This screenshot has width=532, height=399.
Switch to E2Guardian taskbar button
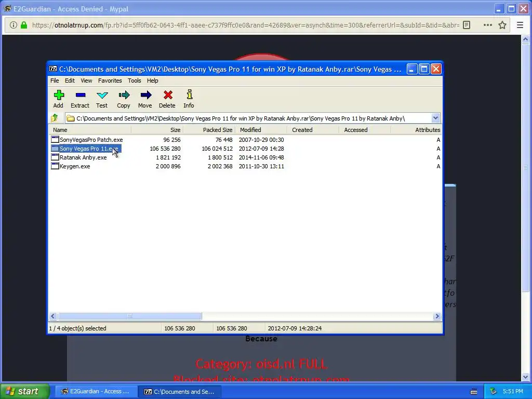[x=96, y=392]
